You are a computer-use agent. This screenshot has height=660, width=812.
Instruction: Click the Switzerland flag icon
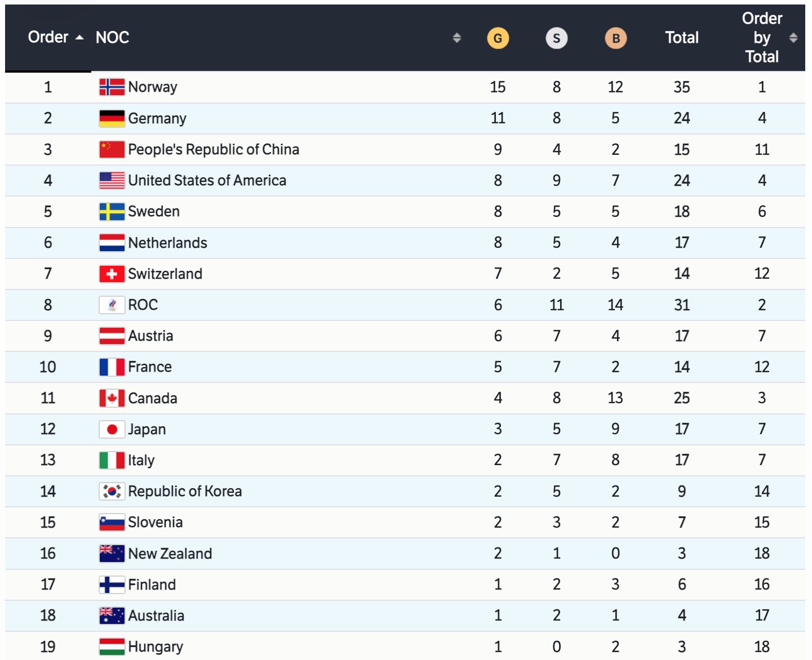pos(112,274)
